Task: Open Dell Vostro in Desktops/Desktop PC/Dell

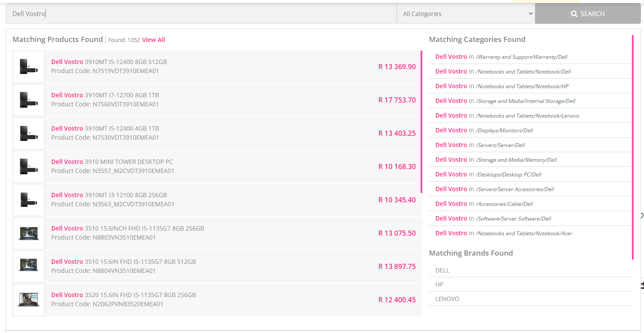Action: (488, 174)
